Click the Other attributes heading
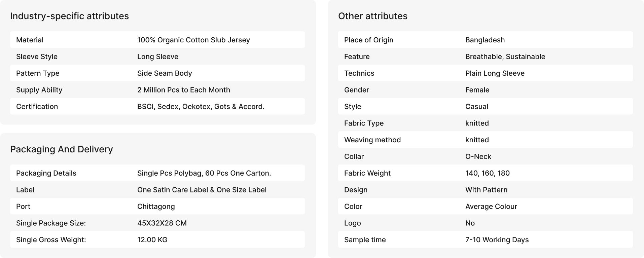This screenshot has width=644, height=258. click(x=372, y=16)
